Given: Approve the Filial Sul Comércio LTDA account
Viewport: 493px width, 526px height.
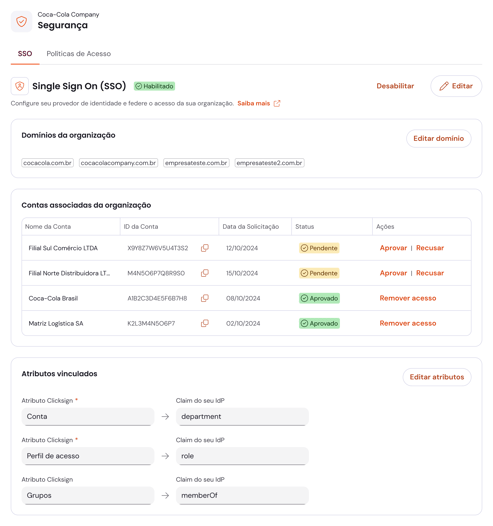Looking at the screenshot, I should (393, 248).
